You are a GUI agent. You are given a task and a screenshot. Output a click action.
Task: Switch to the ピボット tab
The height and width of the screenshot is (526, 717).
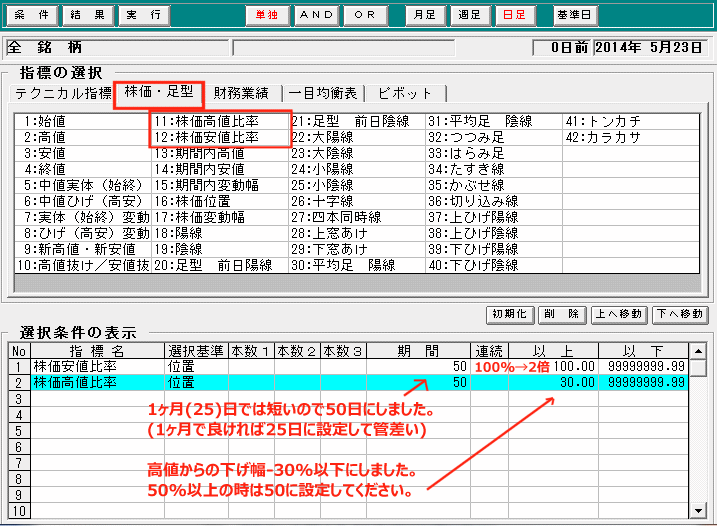[x=406, y=94]
